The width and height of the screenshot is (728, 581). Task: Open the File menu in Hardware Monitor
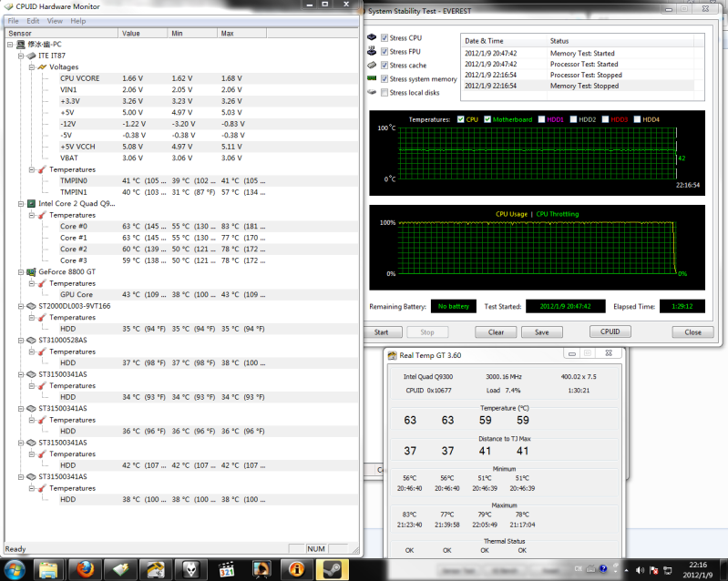coord(13,20)
